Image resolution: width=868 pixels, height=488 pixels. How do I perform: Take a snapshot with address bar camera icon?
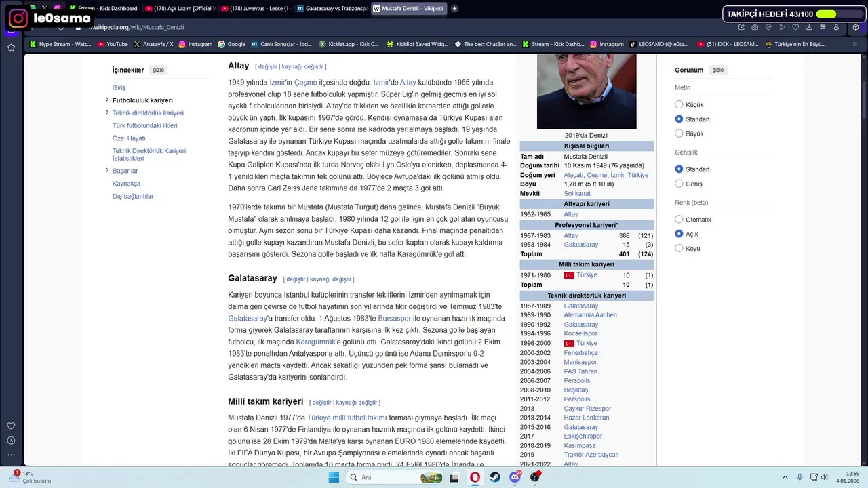[x=755, y=27]
